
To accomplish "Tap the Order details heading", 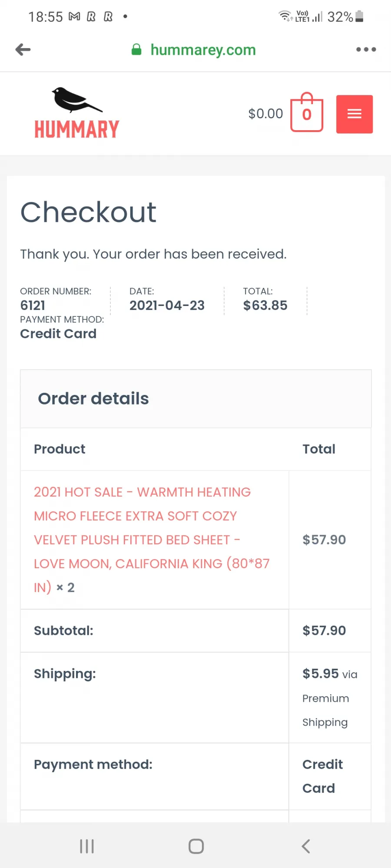I will pos(93,399).
